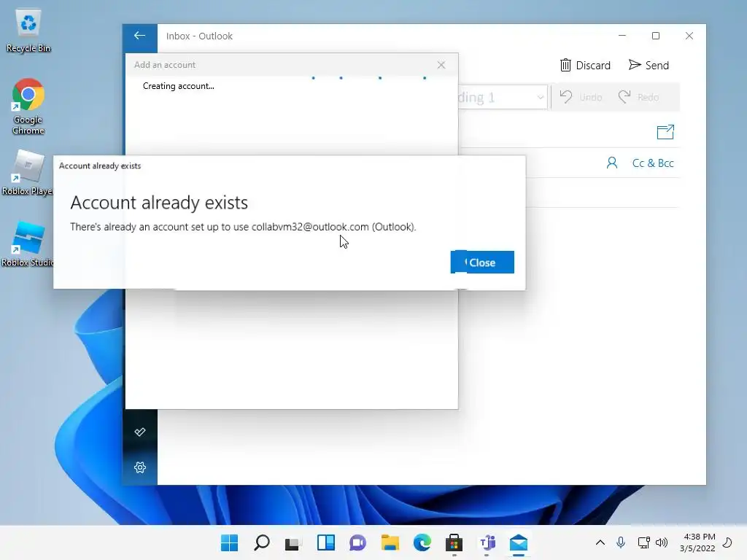This screenshot has height=560, width=747.
Task: Minimize the Inbox - Outlook window
Action: pyautogui.click(x=622, y=36)
